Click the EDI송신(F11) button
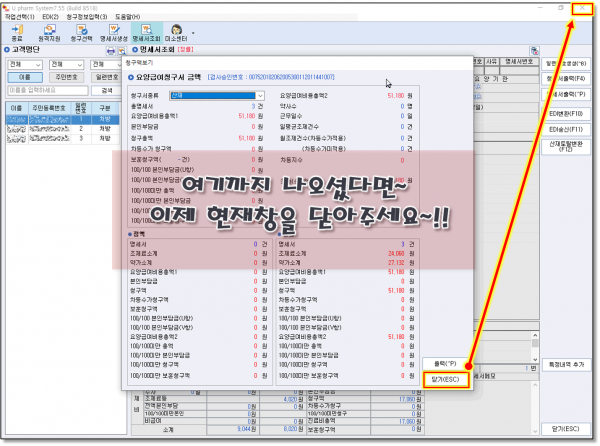The height and width of the screenshot is (446, 600). pos(565,129)
